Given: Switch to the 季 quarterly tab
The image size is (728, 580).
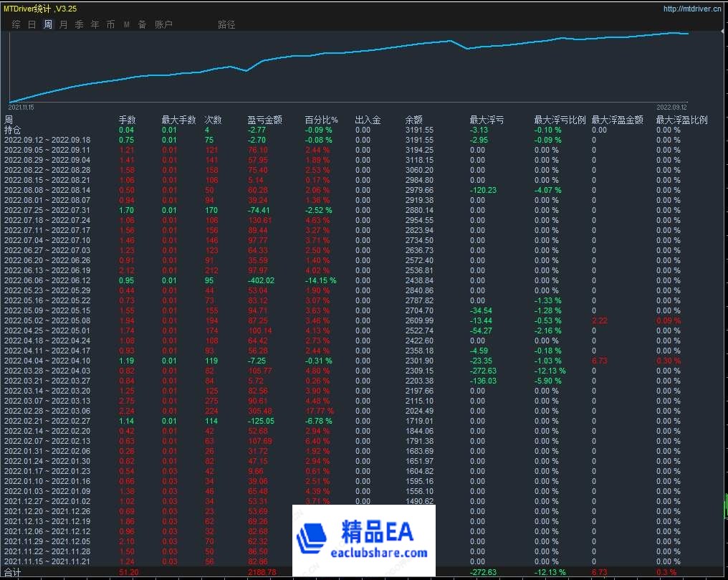Looking at the screenshot, I should (79, 24).
